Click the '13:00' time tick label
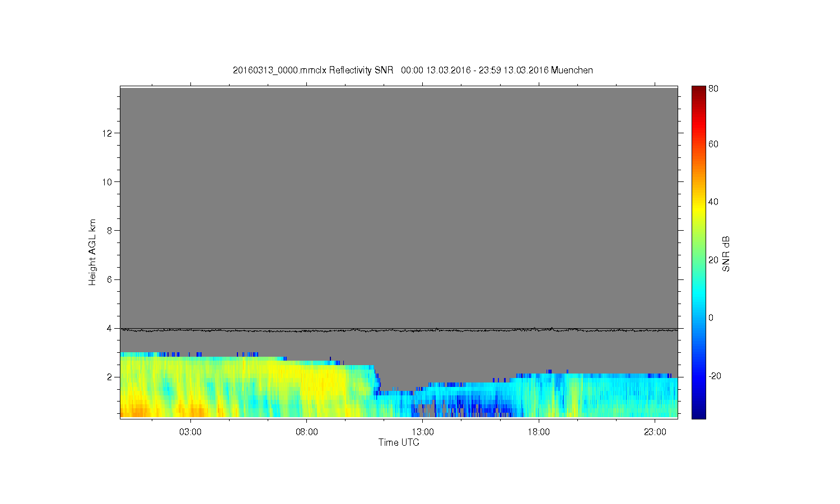The width and height of the screenshot is (840, 504). pos(423,432)
